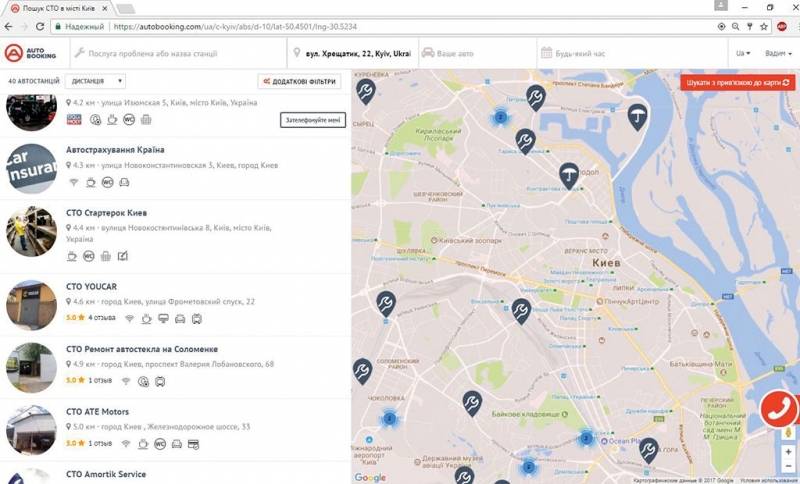Open the Вадим user account menu
Image resolution: width=800 pixels, height=484 pixels.
coord(777,53)
